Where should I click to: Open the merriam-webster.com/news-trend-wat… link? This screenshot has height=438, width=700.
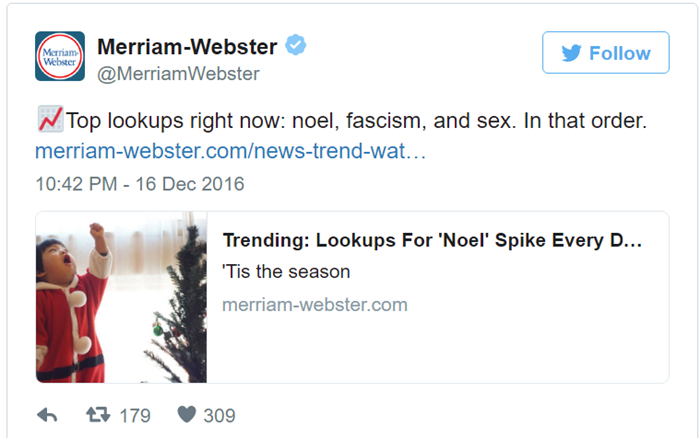(x=230, y=153)
